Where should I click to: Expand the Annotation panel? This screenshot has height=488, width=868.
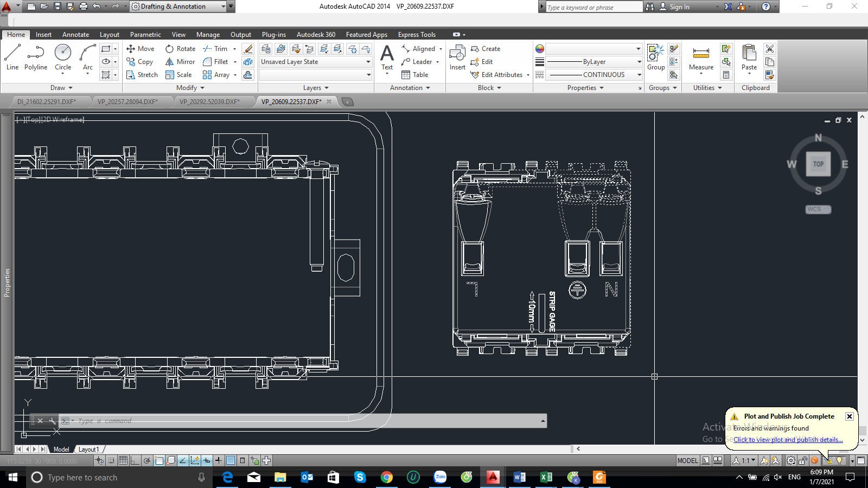[x=410, y=88]
